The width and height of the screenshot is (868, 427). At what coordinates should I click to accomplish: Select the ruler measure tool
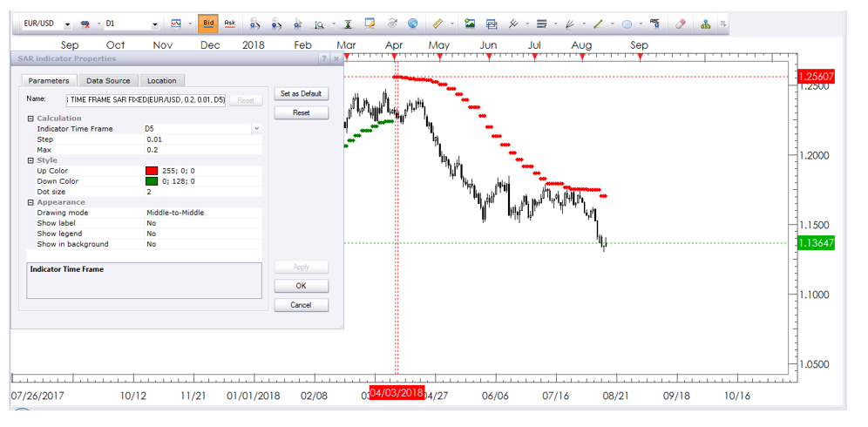click(438, 24)
